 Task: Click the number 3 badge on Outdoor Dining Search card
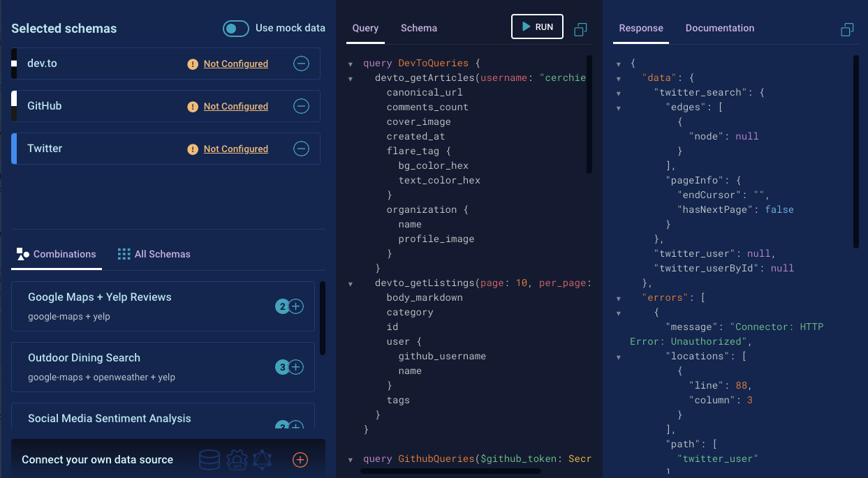tap(283, 367)
